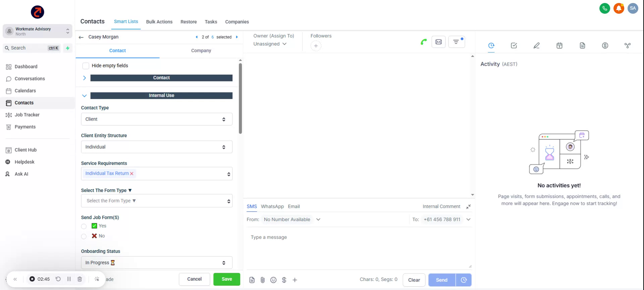The image size is (644, 290).
Task: Open the Companies tab
Action: (x=237, y=22)
